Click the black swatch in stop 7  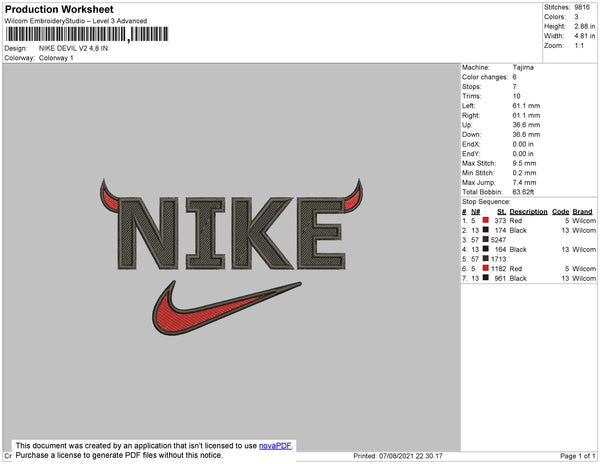click(x=485, y=277)
